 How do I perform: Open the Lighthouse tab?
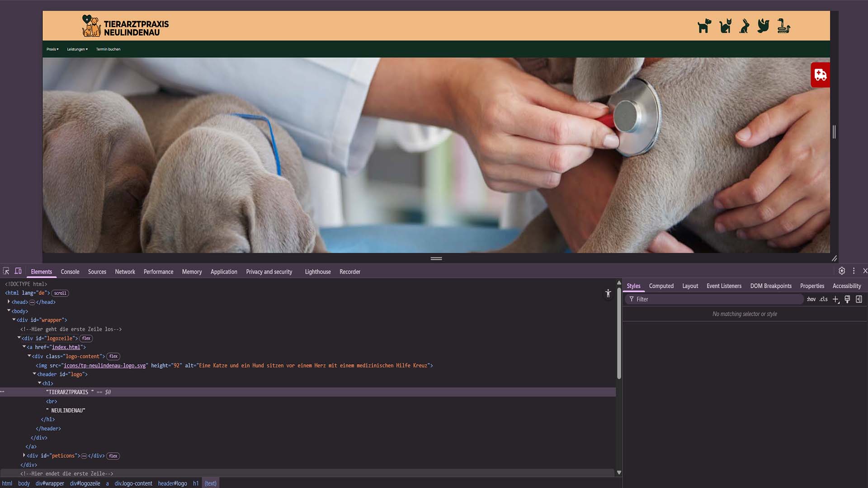coord(318,272)
